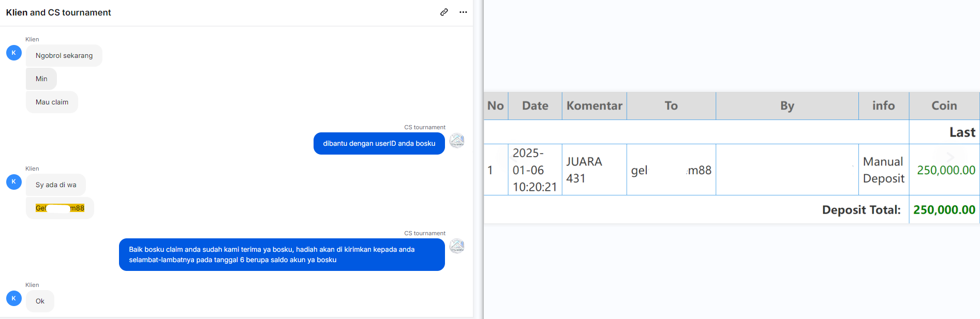Click the 'By' column header
The image size is (980, 319).
(787, 106)
